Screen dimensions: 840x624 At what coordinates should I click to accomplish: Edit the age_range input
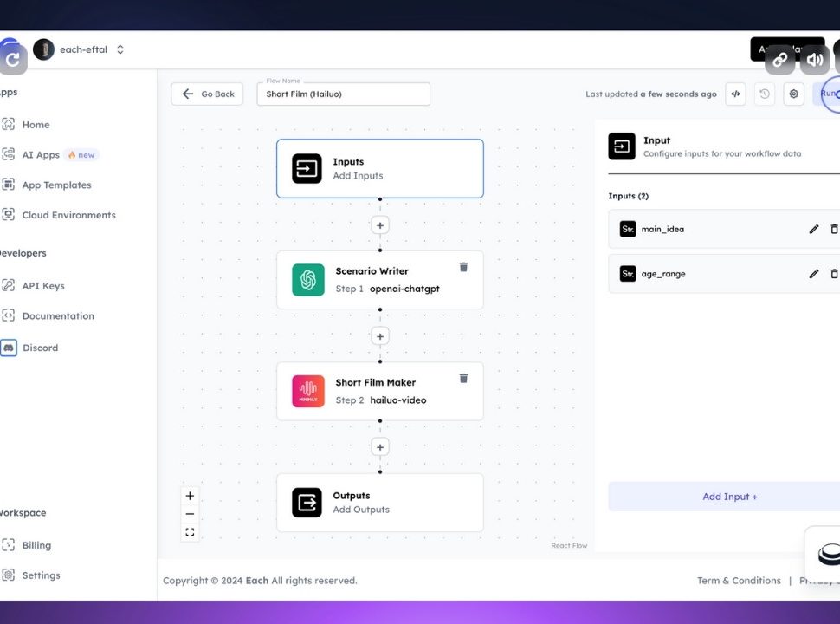coord(814,273)
